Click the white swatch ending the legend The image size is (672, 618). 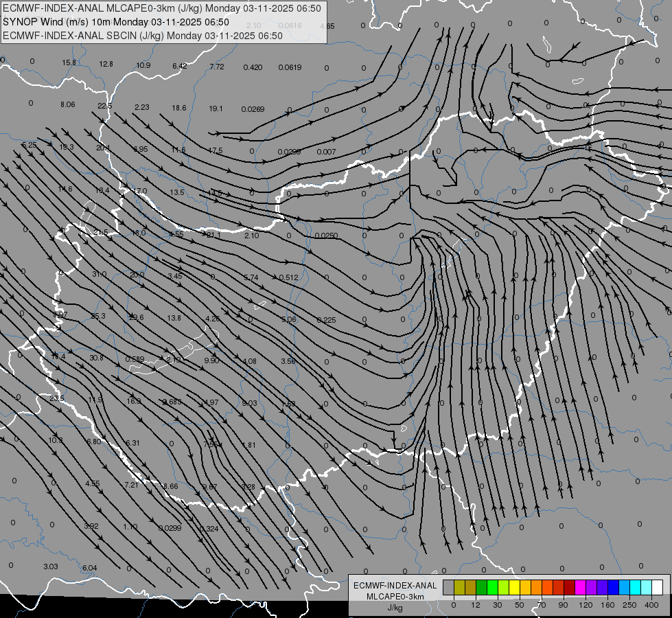(657, 588)
